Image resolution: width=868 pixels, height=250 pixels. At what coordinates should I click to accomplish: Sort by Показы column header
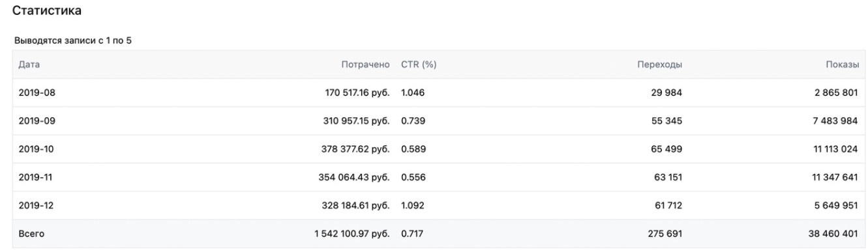pos(841,65)
